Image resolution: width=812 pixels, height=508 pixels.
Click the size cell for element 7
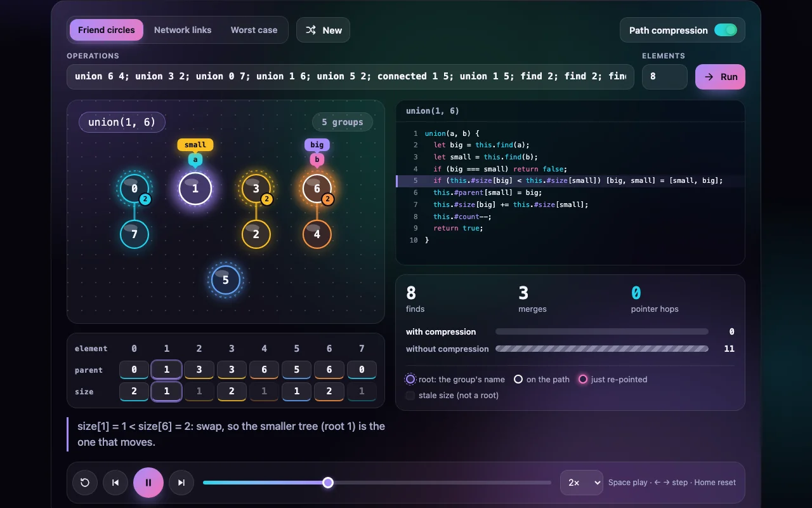point(362,392)
